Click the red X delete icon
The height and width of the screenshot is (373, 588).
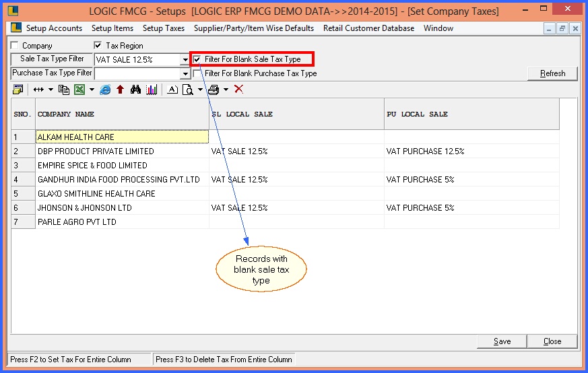(x=239, y=90)
